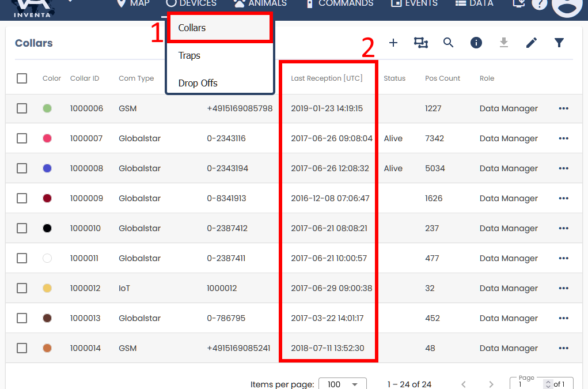Click the transfer collars icon
Viewport: 588px width, 389px height.
coord(421,43)
